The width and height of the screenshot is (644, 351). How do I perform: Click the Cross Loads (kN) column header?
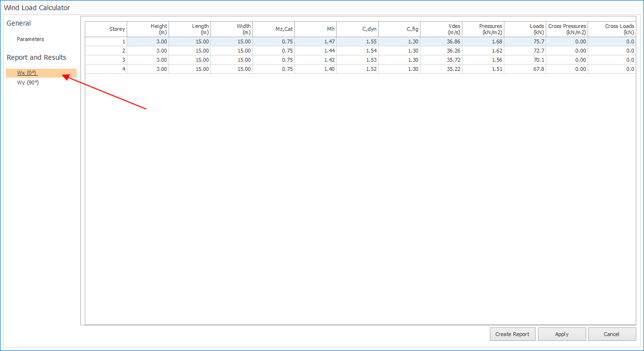pyautogui.click(x=612, y=29)
